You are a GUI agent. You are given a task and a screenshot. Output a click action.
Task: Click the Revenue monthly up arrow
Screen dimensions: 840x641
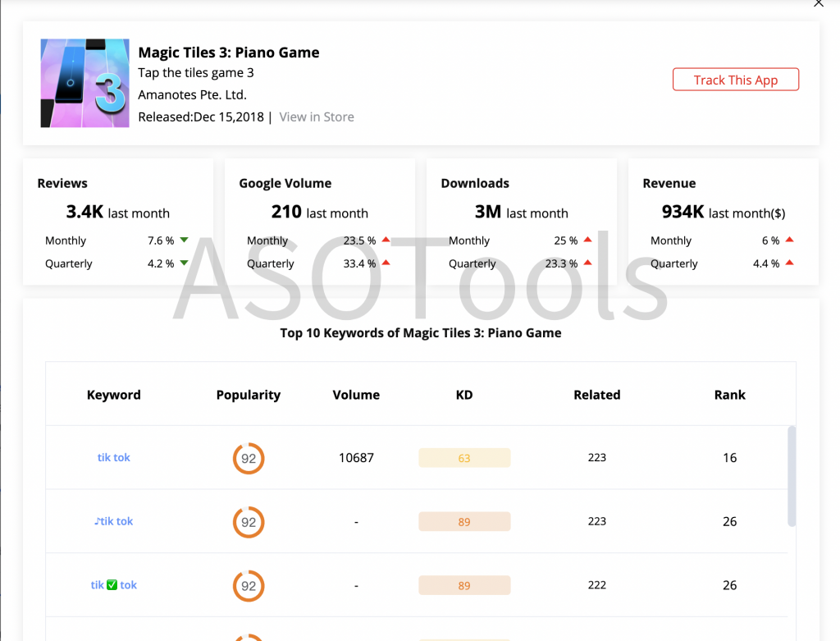[790, 240]
